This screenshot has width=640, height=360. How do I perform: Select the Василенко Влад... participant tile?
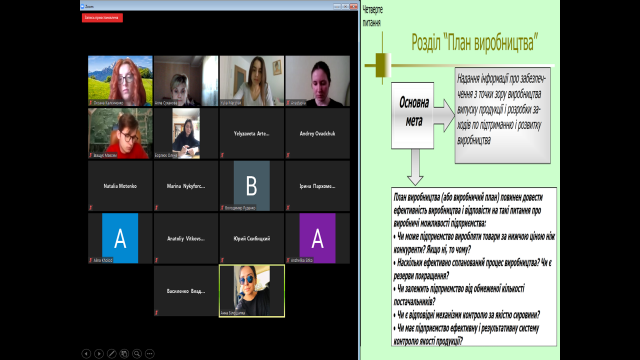[186, 291]
